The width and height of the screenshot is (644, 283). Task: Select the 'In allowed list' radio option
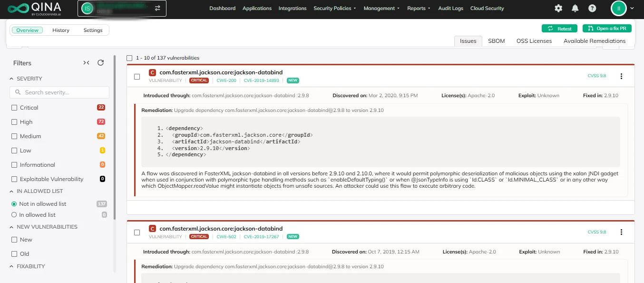(14, 215)
